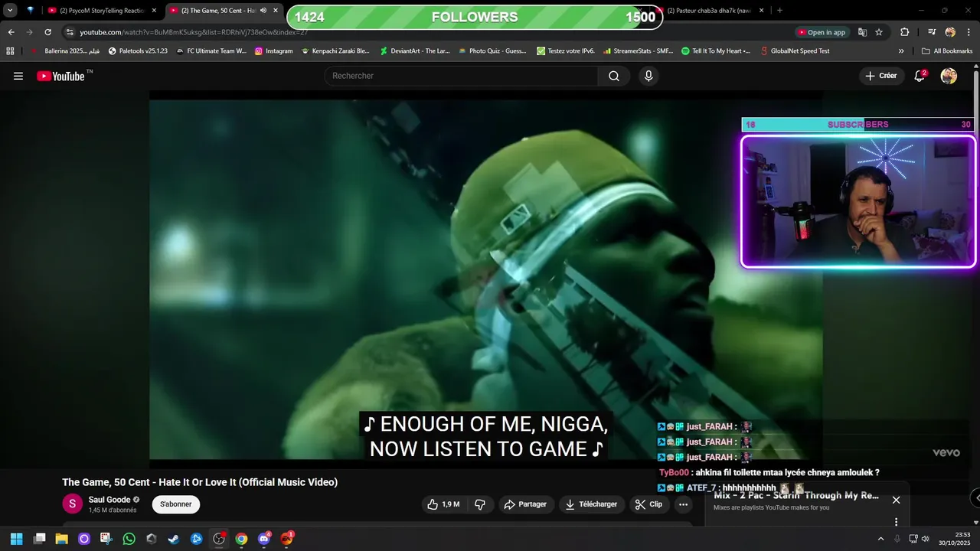Open All Bookmarks folder
The height and width of the screenshot is (551, 980).
947,51
